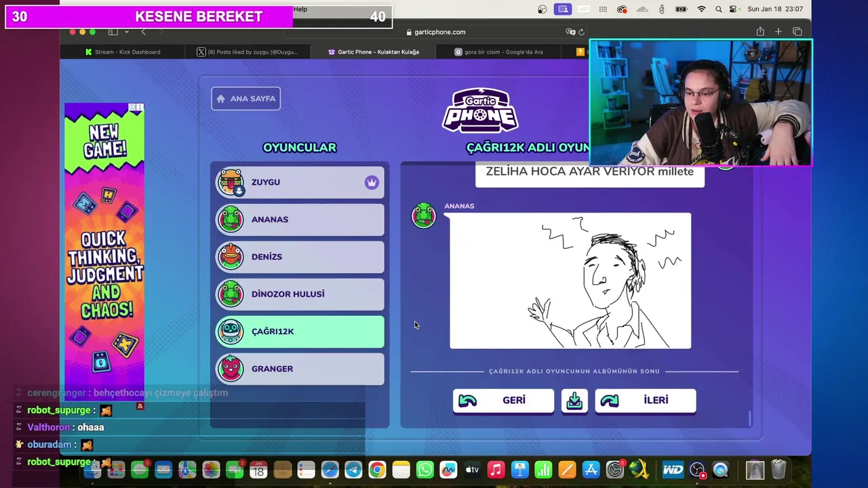Open Wi-Fi menu bar icon
This screenshot has width=868, height=488.
pyautogui.click(x=701, y=9)
